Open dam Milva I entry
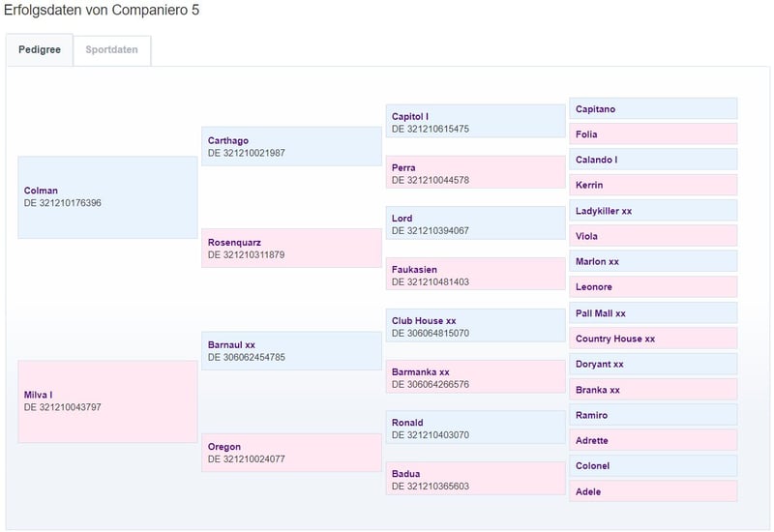774x532 pixels. click(x=107, y=401)
